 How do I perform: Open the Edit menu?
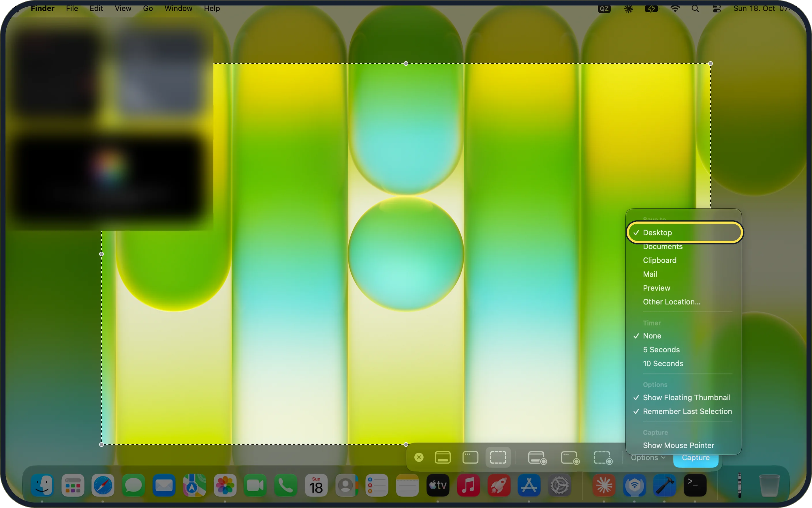pyautogui.click(x=96, y=8)
